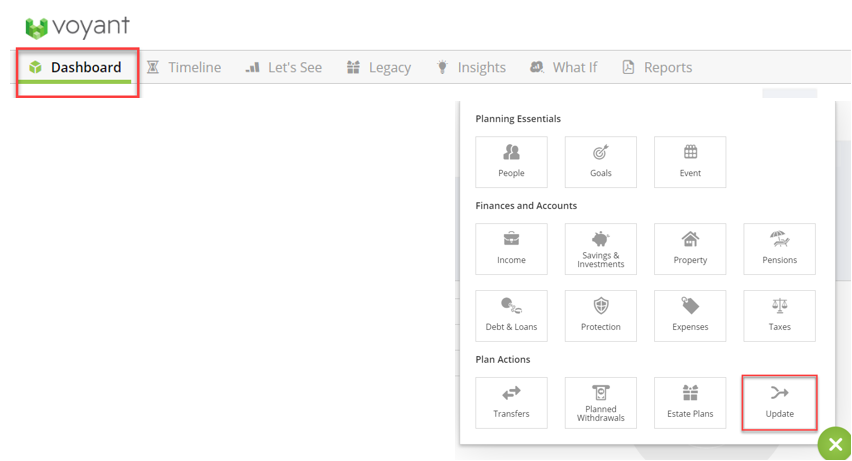The image size is (852, 461).
Task: Open the Transfers arrows tile
Action: pos(511,402)
